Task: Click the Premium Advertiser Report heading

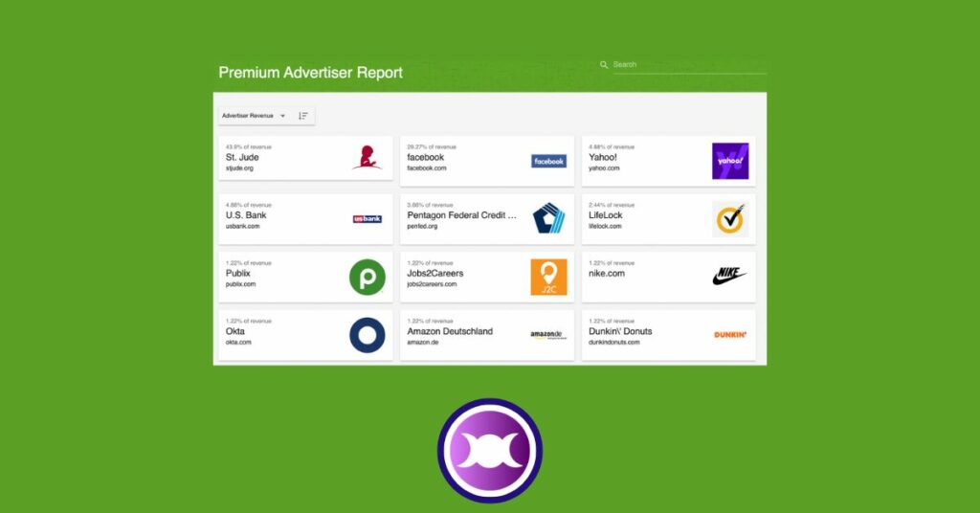Action: click(x=311, y=73)
